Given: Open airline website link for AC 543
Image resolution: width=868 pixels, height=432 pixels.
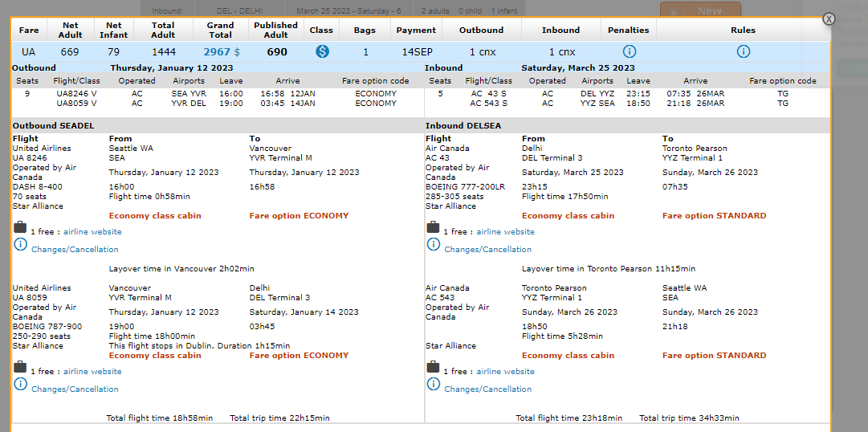Looking at the screenshot, I should point(505,372).
